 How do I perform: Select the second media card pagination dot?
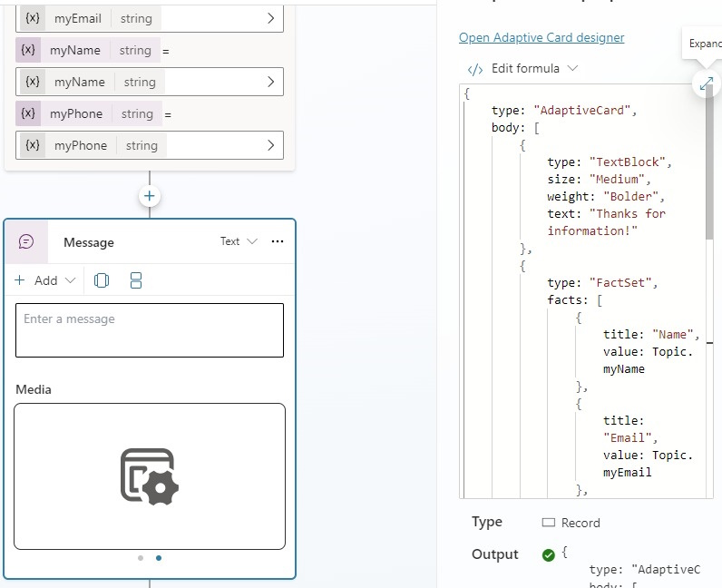(159, 558)
